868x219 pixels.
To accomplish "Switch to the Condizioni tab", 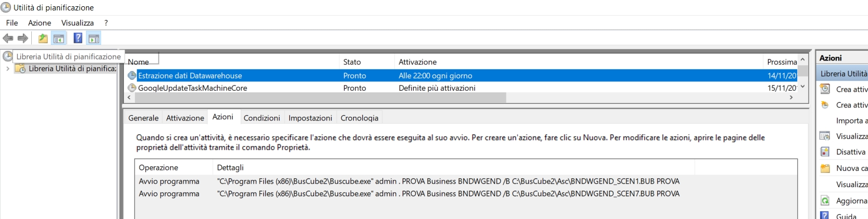I will pos(262,118).
